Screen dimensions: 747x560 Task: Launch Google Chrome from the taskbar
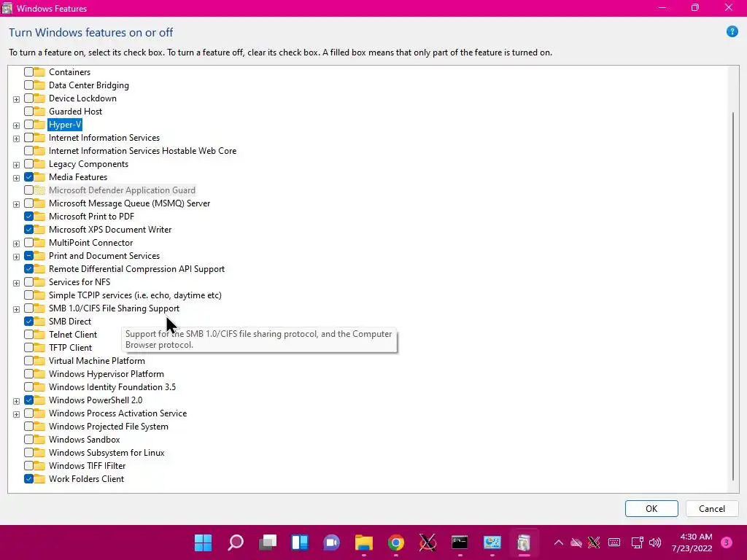(x=396, y=542)
